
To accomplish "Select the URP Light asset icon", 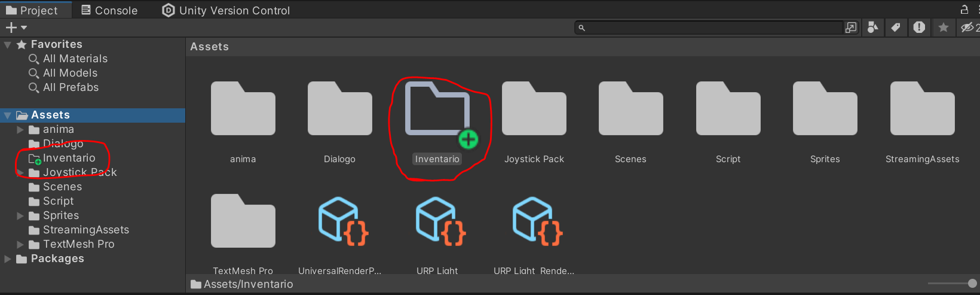I will 437,221.
